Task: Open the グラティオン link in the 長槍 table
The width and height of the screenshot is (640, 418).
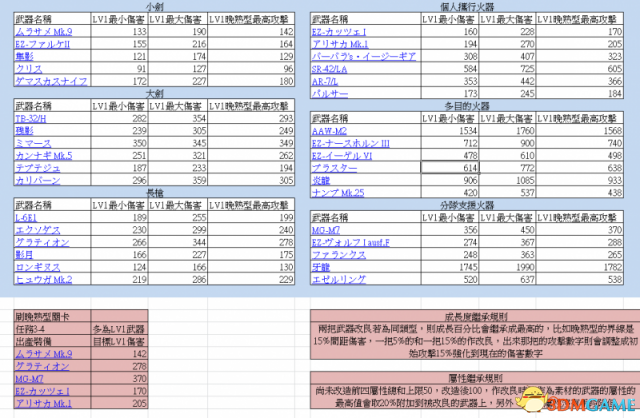Action: (42, 242)
